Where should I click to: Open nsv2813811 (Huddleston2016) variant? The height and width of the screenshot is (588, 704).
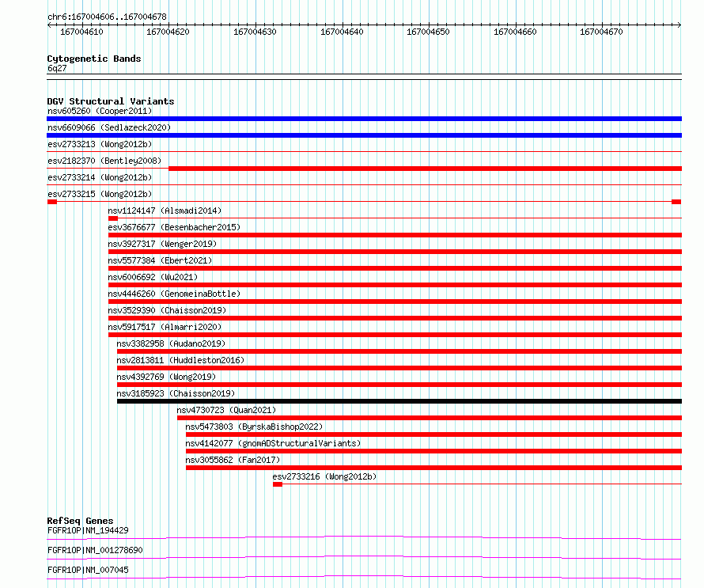[180, 360]
